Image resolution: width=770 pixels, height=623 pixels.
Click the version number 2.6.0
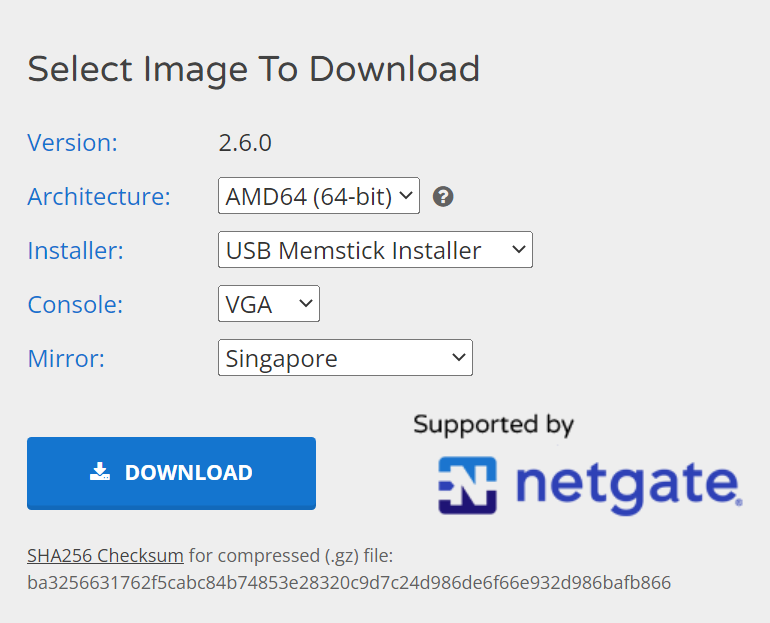pyautogui.click(x=245, y=143)
